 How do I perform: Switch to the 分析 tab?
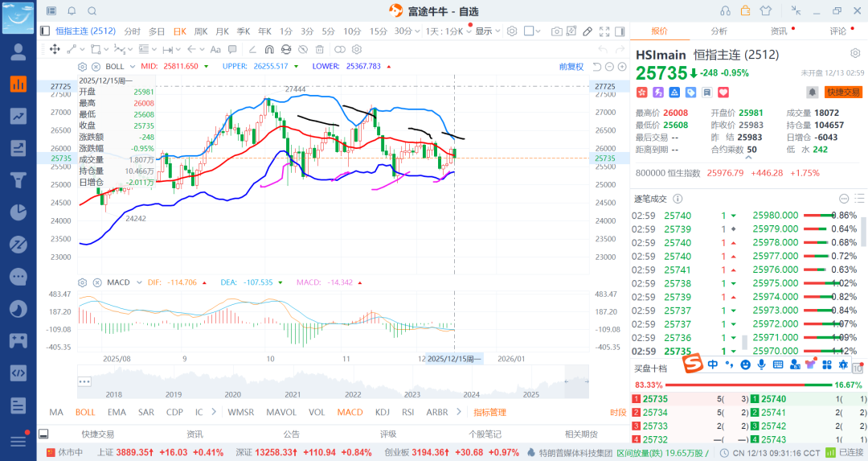[719, 31]
